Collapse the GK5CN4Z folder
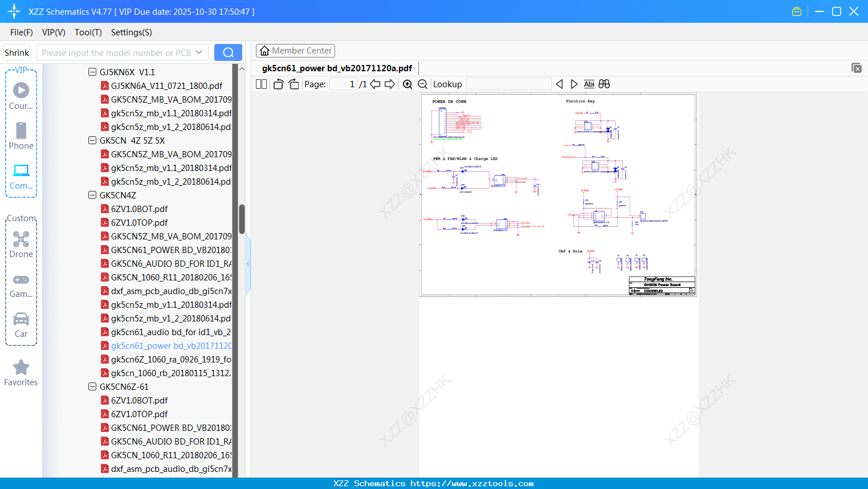Viewport: 868px width, 489px height. coord(92,195)
